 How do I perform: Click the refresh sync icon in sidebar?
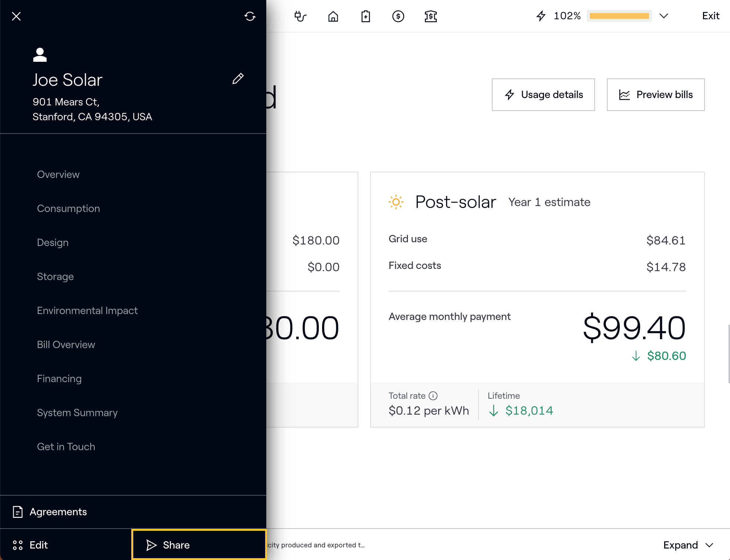pyautogui.click(x=250, y=16)
